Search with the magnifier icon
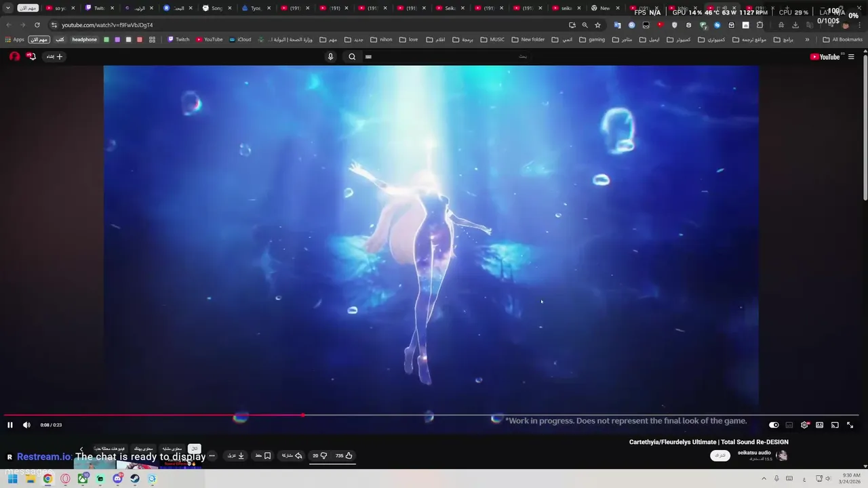The height and width of the screenshot is (488, 868). click(x=352, y=57)
